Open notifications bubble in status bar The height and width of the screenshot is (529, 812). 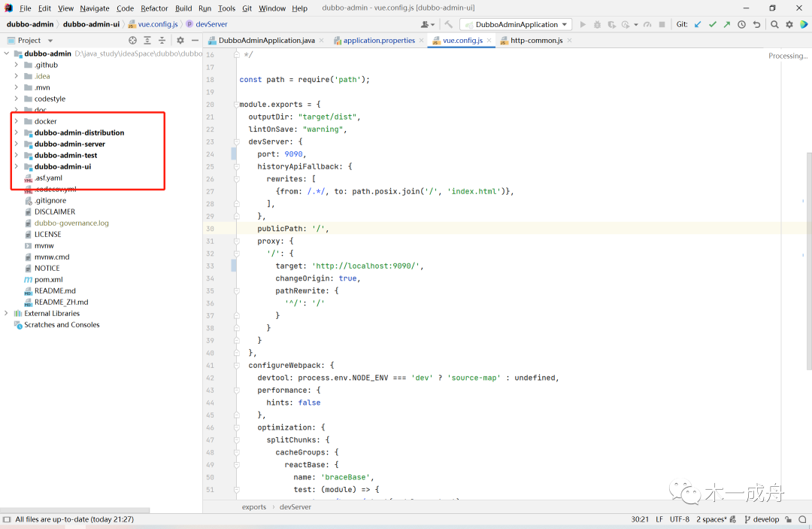(802, 519)
